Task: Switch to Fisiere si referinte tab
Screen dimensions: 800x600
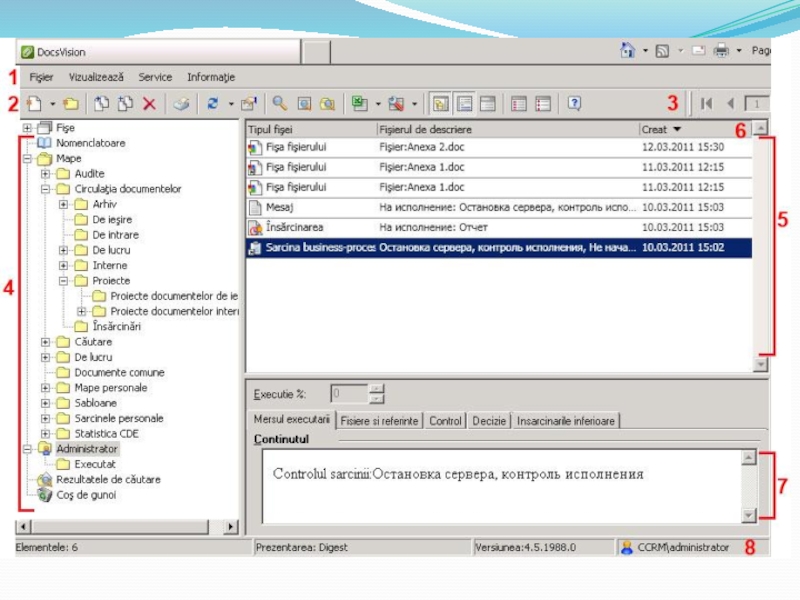Action: click(379, 421)
